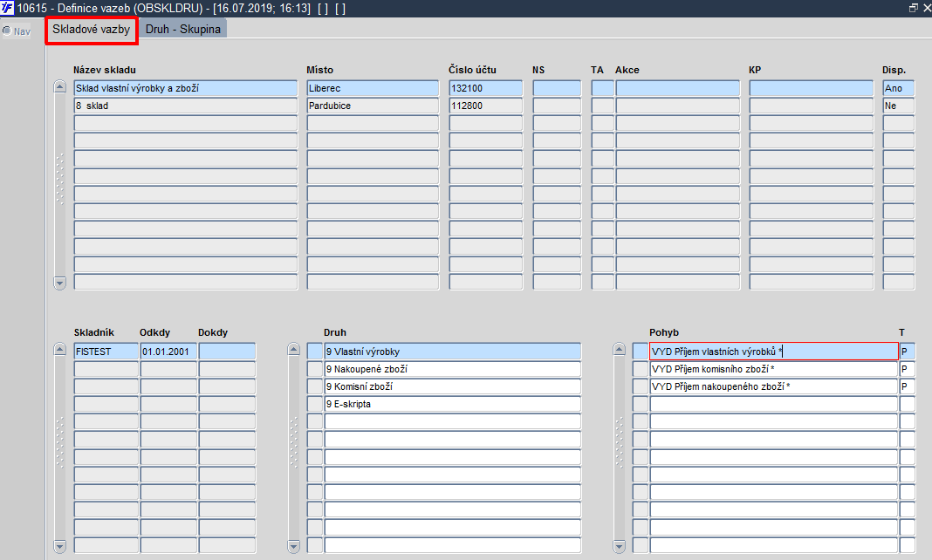932x560 pixels.
Task: Click the T field of 'Příjem nakoupeného zboží'
Action: [x=907, y=386]
